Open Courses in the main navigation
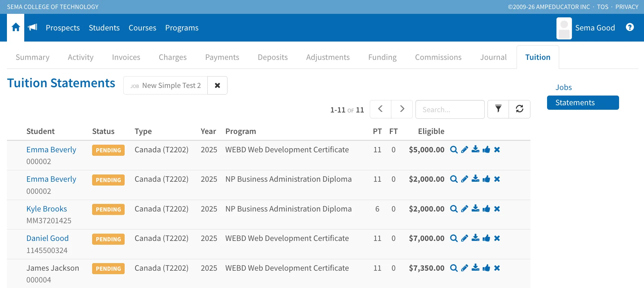The image size is (644, 288). tap(142, 28)
